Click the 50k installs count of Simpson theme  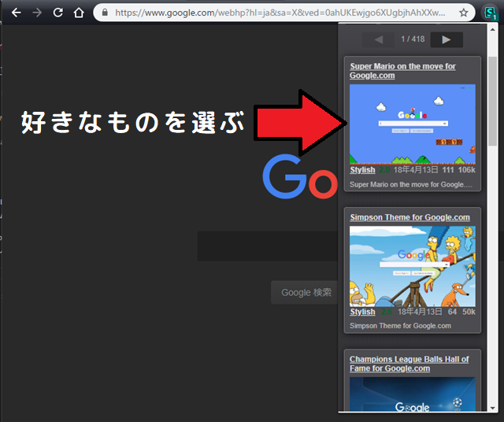469,312
